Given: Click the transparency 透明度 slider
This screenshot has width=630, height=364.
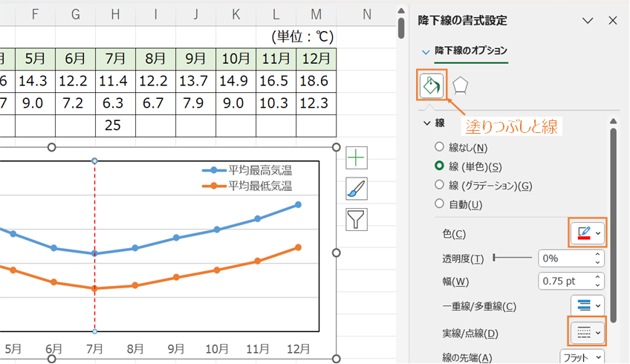Looking at the screenshot, I should (x=513, y=258).
